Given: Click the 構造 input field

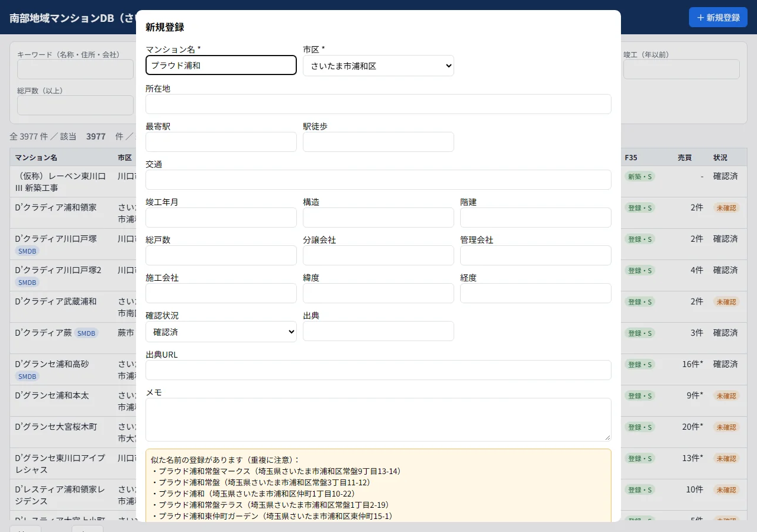Looking at the screenshot, I should [x=378, y=218].
